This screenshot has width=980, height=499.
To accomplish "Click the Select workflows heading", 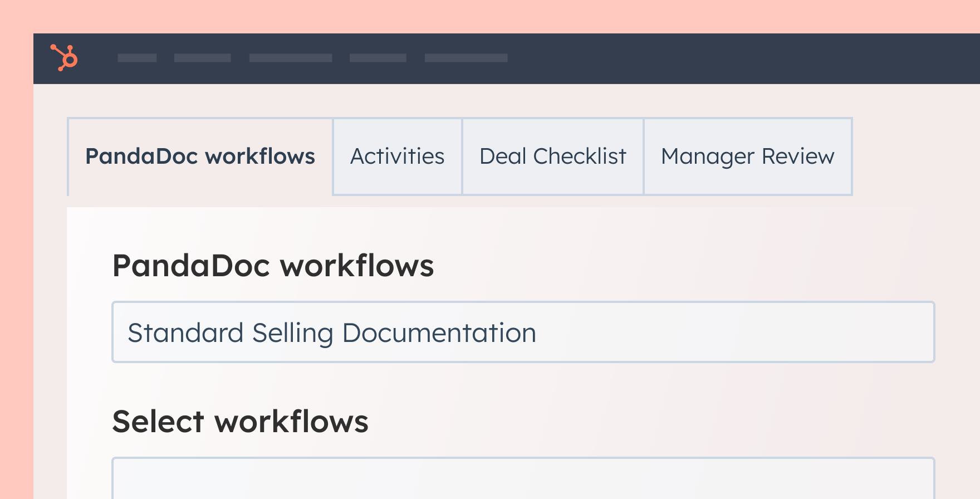I will click(241, 422).
